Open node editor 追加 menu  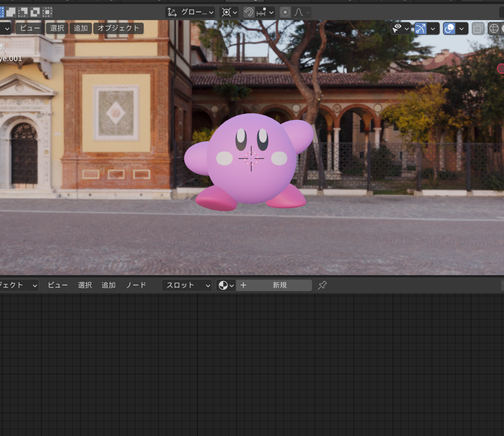(x=108, y=285)
